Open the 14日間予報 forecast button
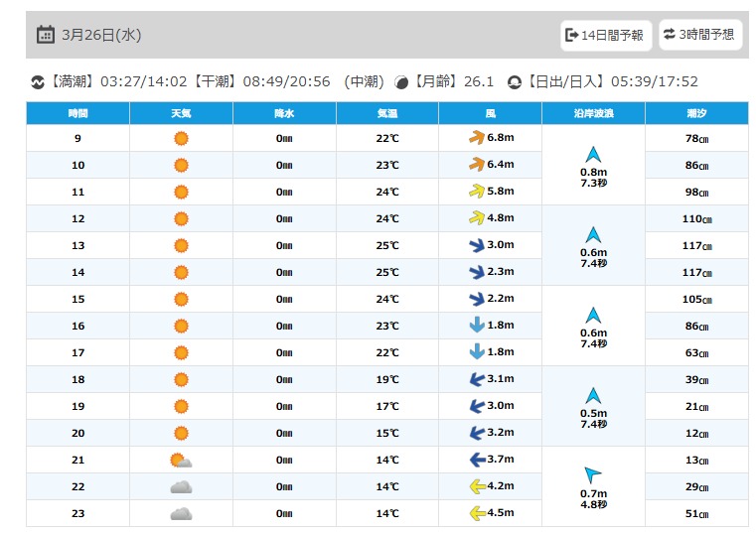 (606, 35)
